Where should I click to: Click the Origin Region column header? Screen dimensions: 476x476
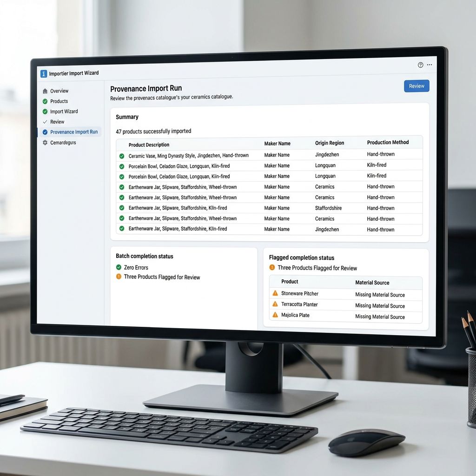pos(330,143)
